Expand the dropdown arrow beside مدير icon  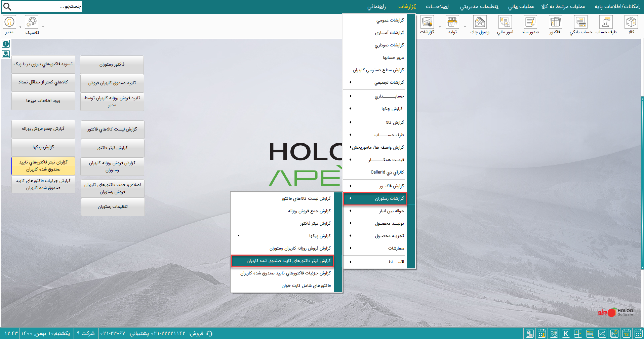click(x=20, y=27)
